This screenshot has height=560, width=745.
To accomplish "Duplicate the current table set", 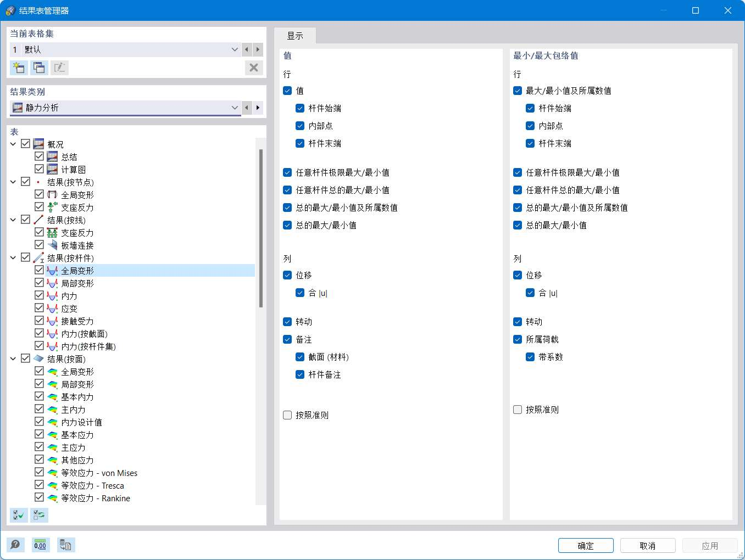I will point(39,68).
